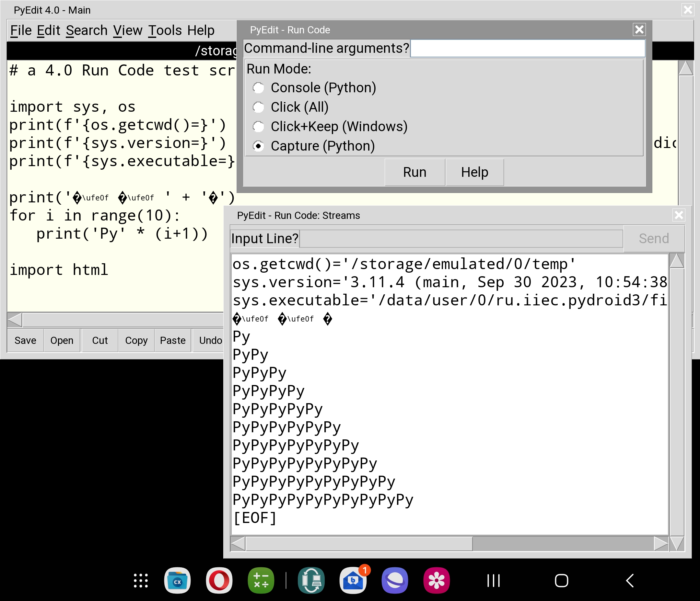Image resolution: width=700 pixels, height=601 pixels.
Task: Close the Run Code: Streams window
Action: [x=679, y=215]
